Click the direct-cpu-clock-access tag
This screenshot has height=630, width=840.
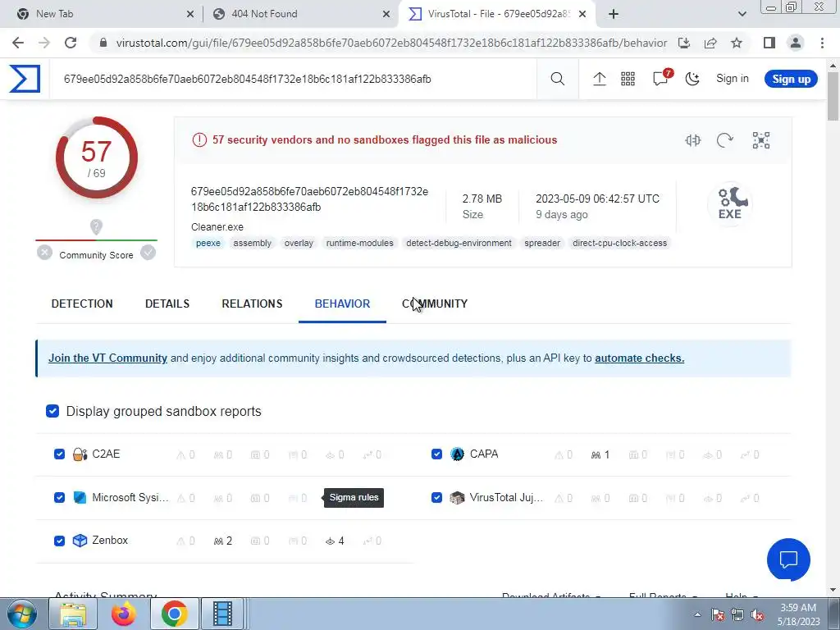620,243
